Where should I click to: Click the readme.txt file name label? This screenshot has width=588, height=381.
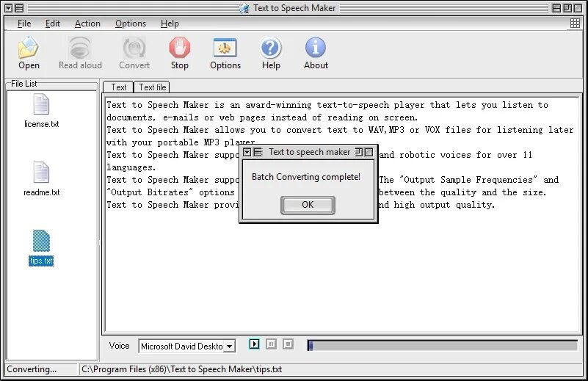41,192
